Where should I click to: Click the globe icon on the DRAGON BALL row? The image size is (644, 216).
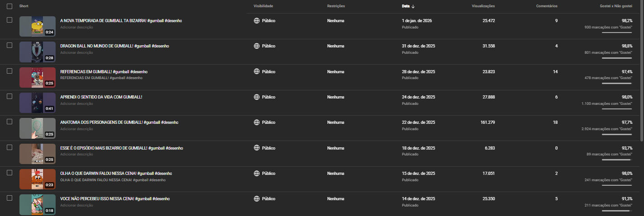(x=256, y=46)
